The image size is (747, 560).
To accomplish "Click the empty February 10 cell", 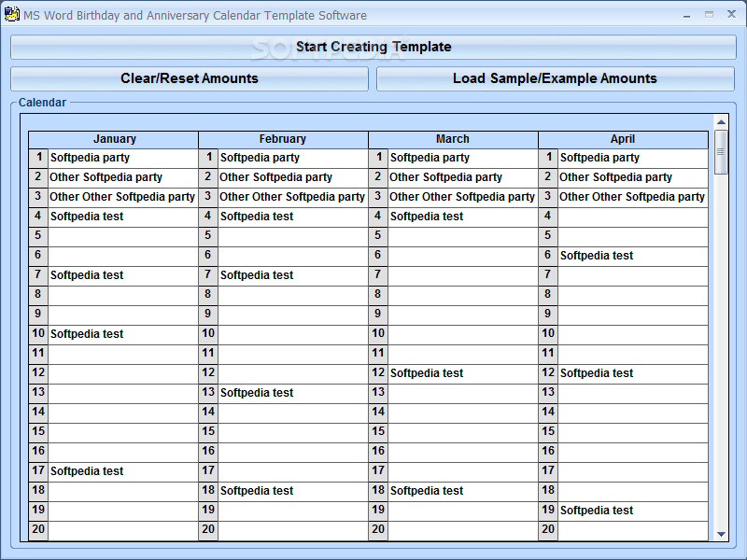I will (x=293, y=334).
